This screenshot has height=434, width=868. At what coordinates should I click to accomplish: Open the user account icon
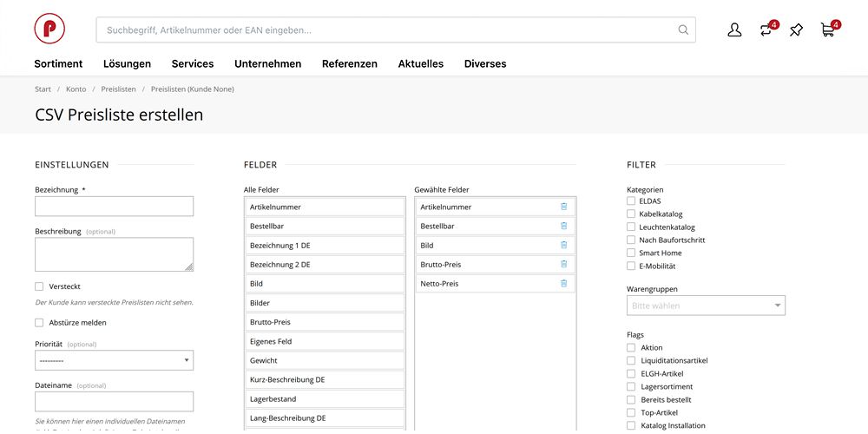pyautogui.click(x=734, y=30)
